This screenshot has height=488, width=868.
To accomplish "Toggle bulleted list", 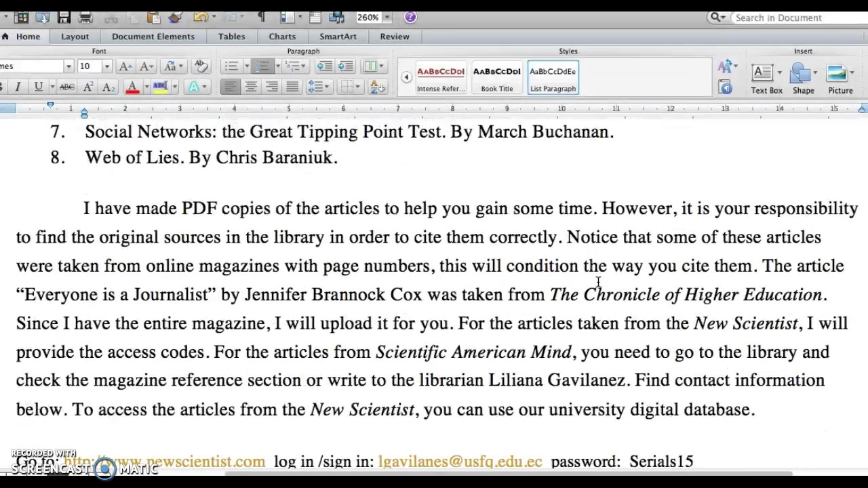I will click(231, 66).
